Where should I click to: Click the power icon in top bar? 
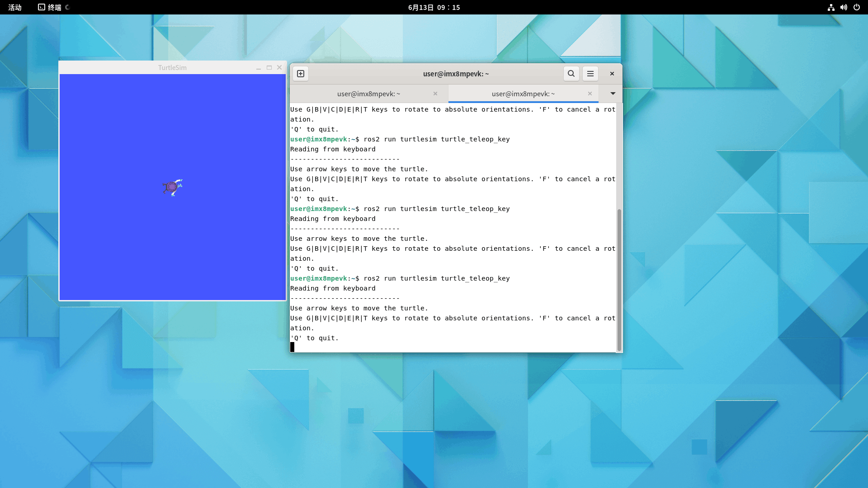click(856, 7)
